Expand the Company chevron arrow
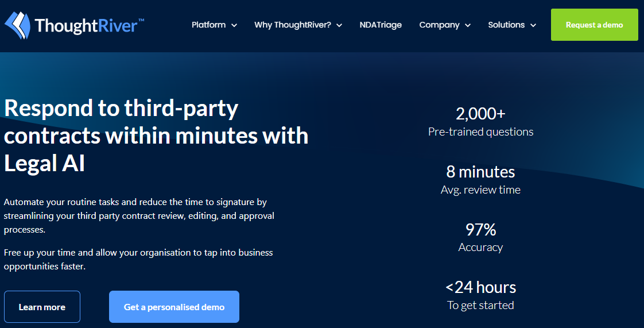The width and height of the screenshot is (644, 328). 468,25
